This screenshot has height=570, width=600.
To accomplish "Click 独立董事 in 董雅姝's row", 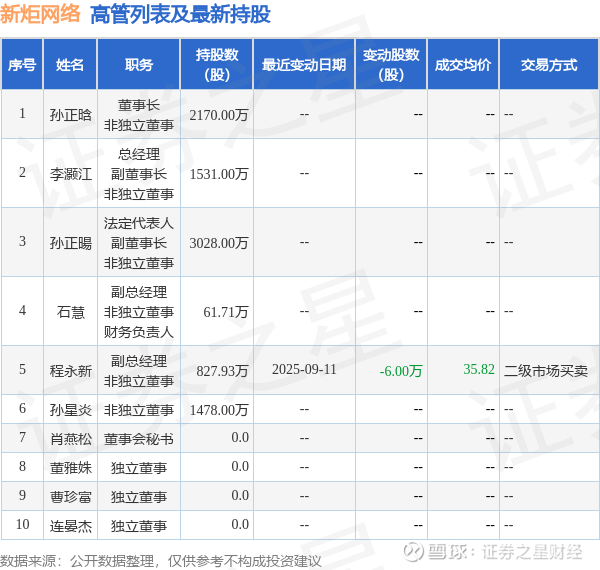I will (x=139, y=468).
